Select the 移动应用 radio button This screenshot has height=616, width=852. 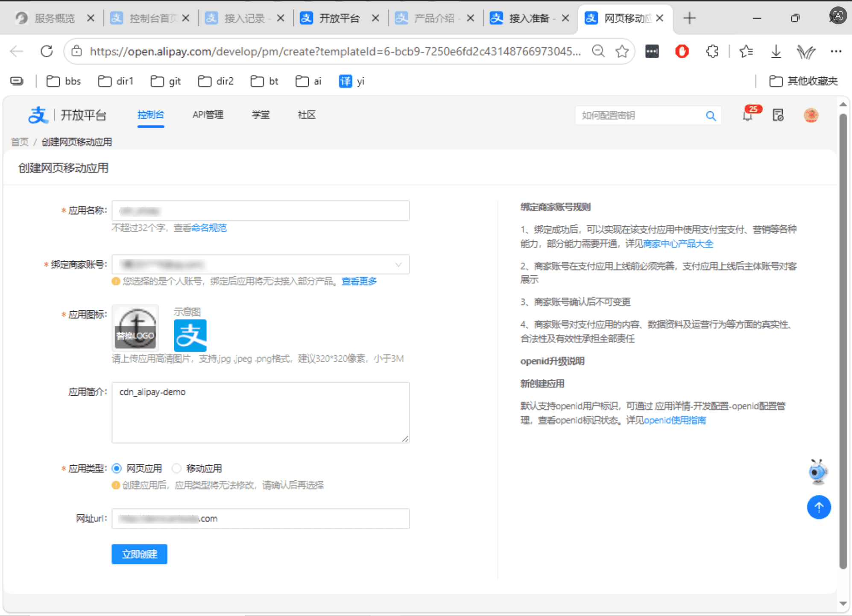pyautogui.click(x=176, y=468)
